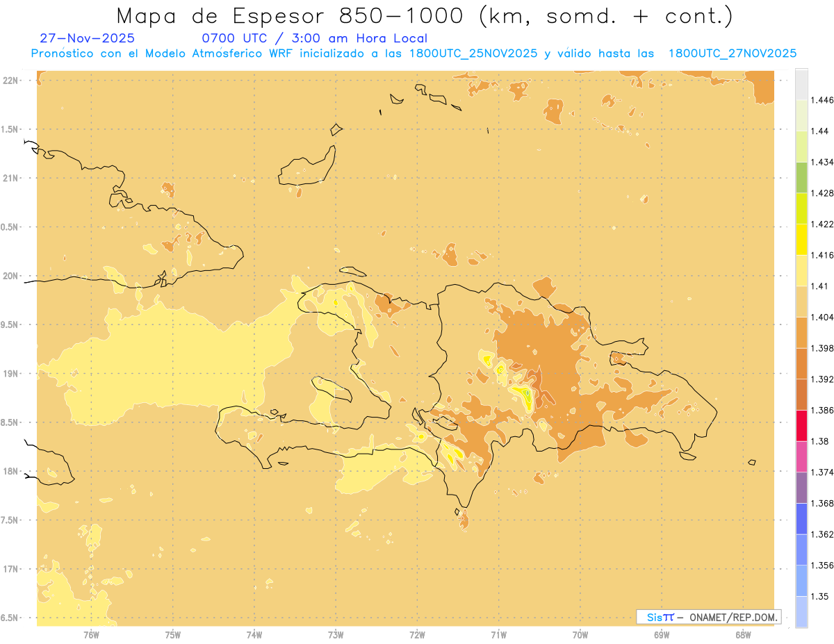Click legend value '1.41'
This screenshot has height=644, width=834.
[x=819, y=286]
